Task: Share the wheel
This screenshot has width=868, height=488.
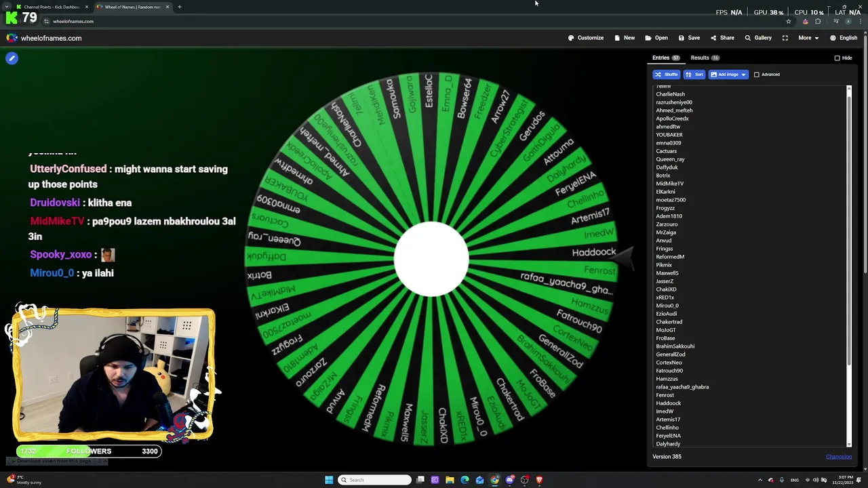Action: 722,38
